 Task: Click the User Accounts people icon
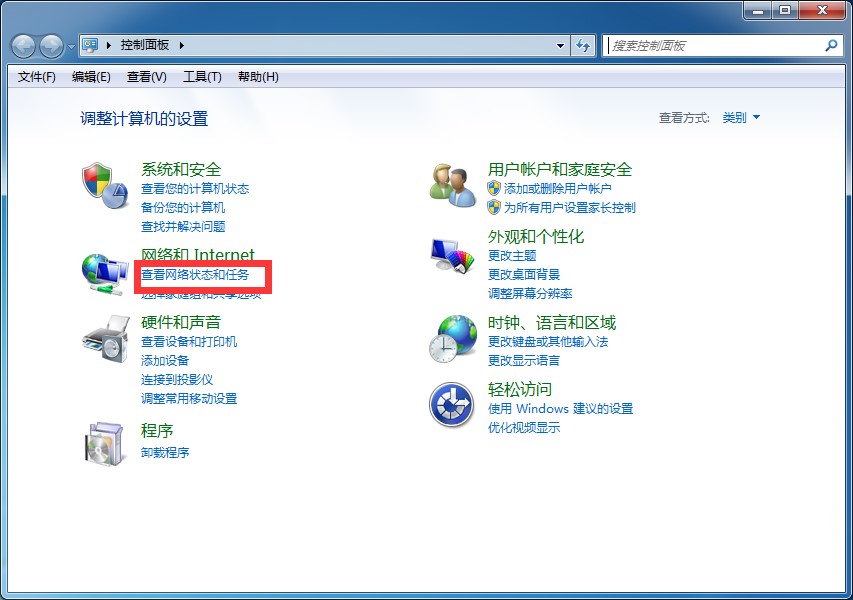point(452,186)
